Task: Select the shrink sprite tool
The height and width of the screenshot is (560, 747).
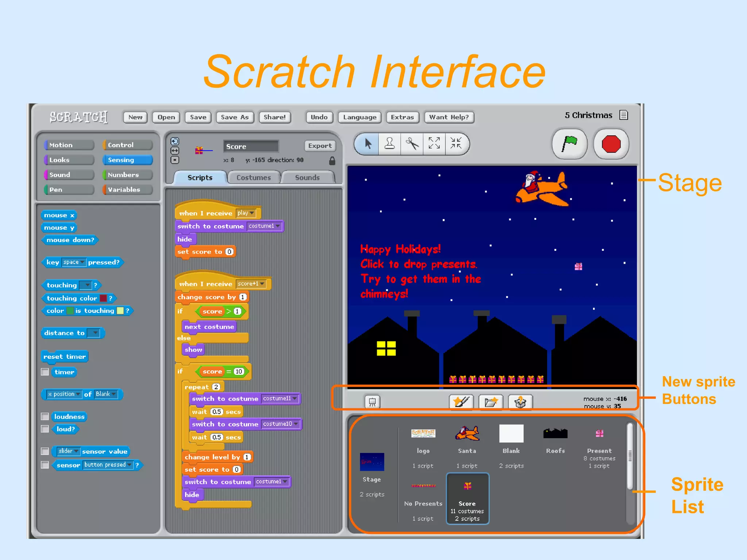Action: (456, 144)
